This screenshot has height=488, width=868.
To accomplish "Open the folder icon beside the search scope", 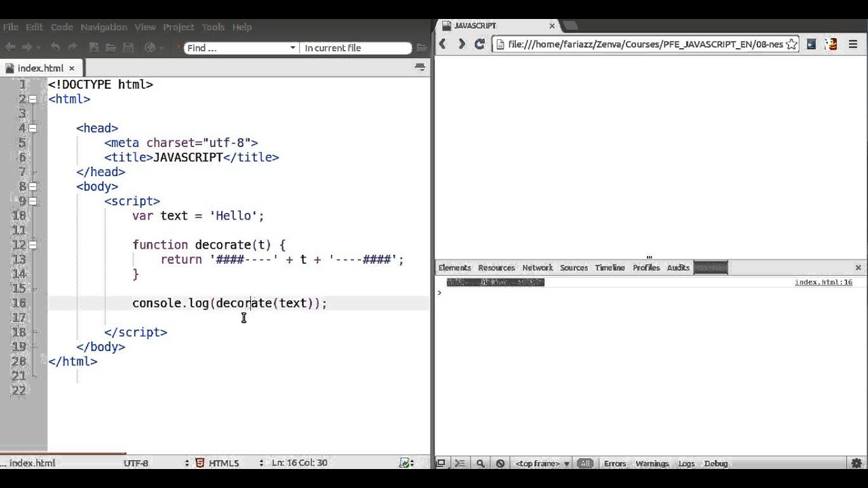I will (x=421, y=48).
